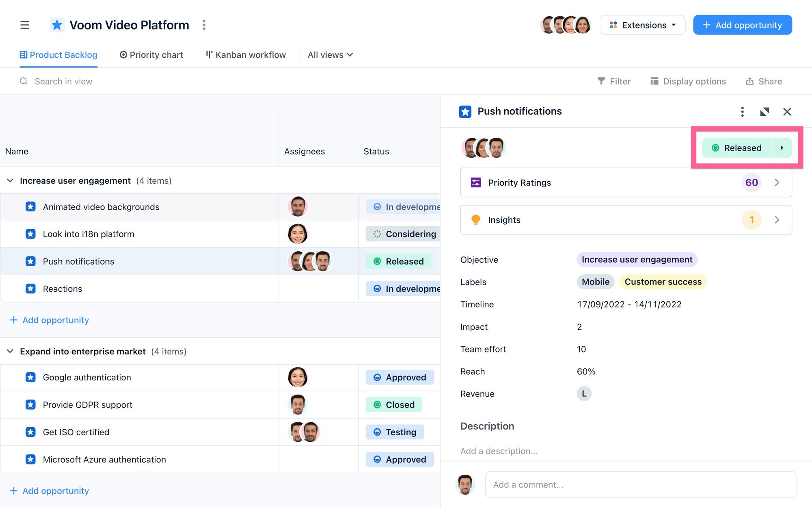Screen dimensions: 812x508
Task: Expand the All views dropdown
Action: coord(330,55)
